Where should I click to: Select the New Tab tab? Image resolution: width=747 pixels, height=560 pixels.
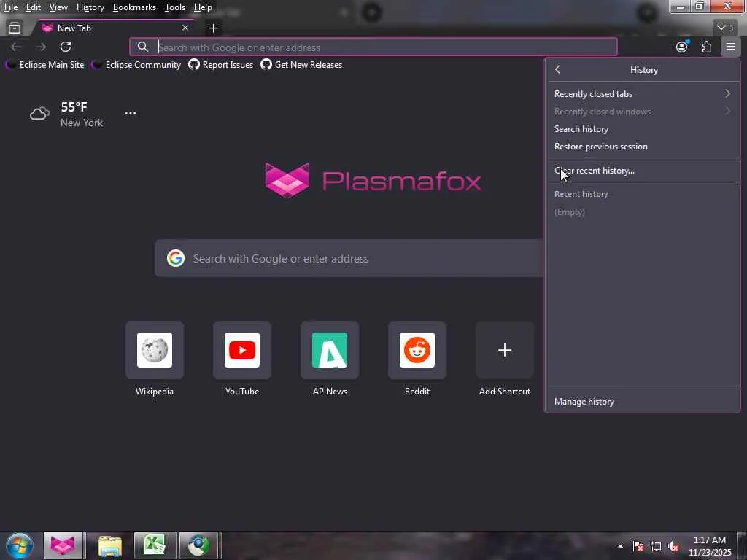pos(113,28)
